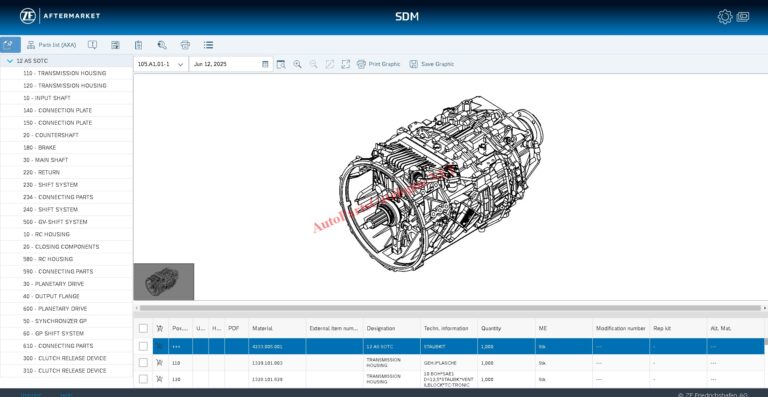Screen dimensions: 768x397
Task: Select 600 - PLANETARY DRIVE tree item
Action: coord(55,309)
